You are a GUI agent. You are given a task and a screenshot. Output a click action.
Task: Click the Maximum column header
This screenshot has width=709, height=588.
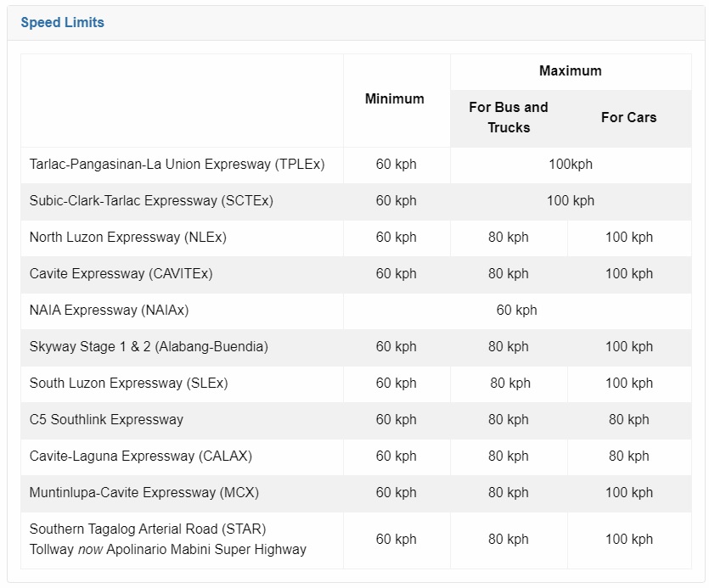(570, 71)
